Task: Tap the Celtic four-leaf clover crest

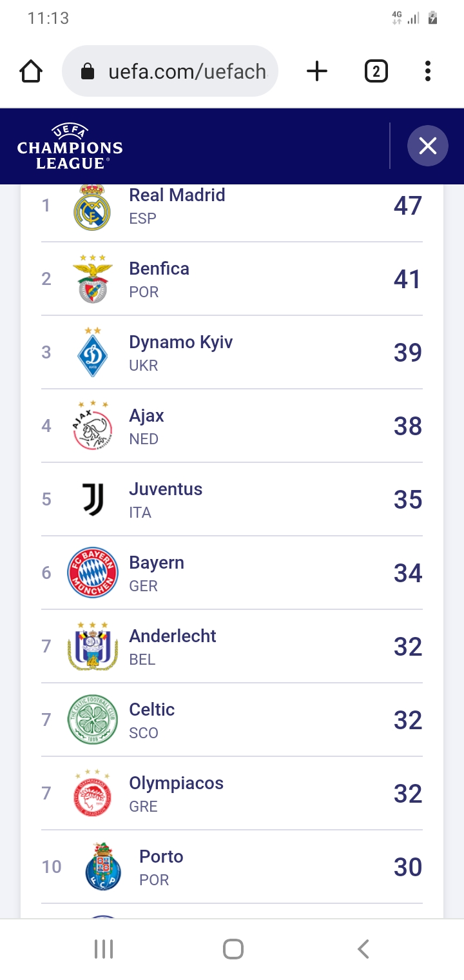Action: click(x=92, y=720)
